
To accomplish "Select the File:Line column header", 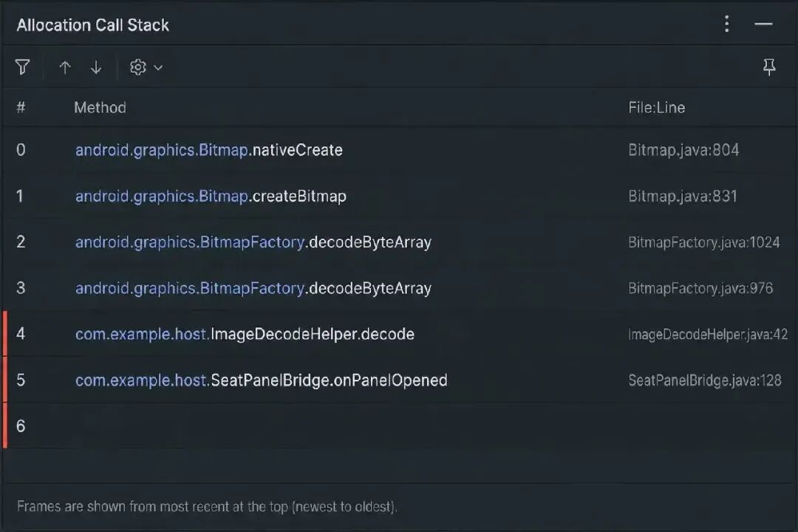I will 657,107.
